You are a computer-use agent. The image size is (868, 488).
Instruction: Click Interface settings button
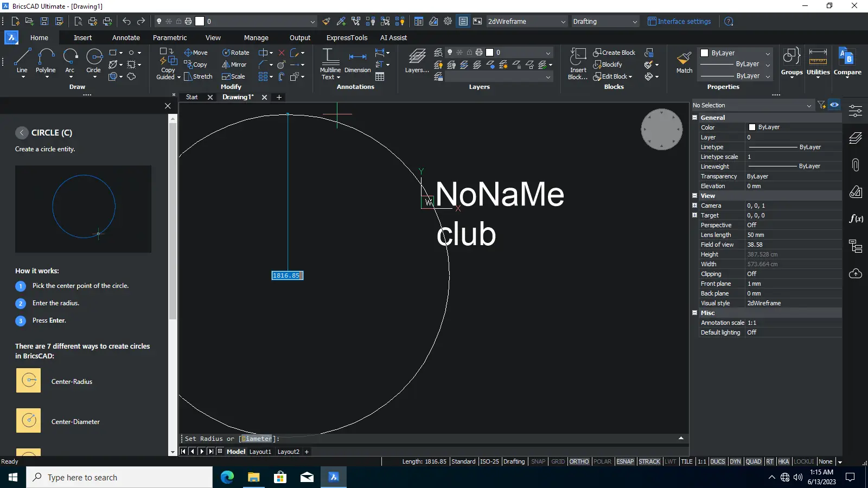pos(679,22)
